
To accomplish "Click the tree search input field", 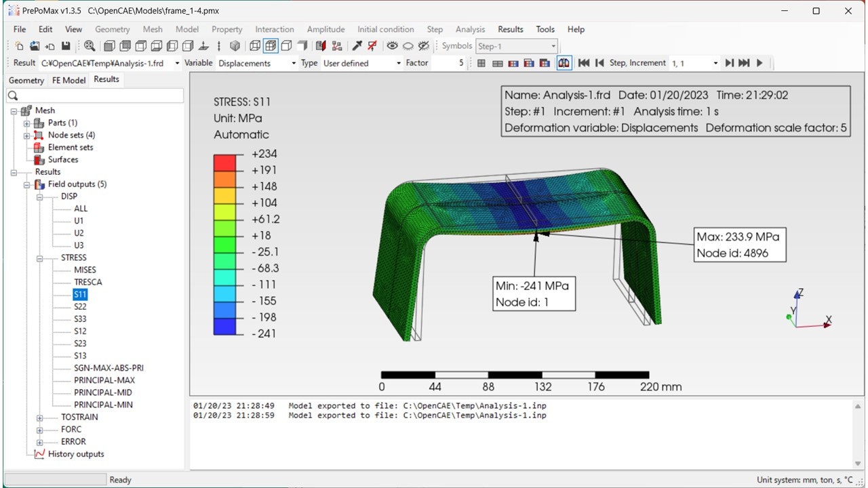I will pyautogui.click(x=95, y=96).
